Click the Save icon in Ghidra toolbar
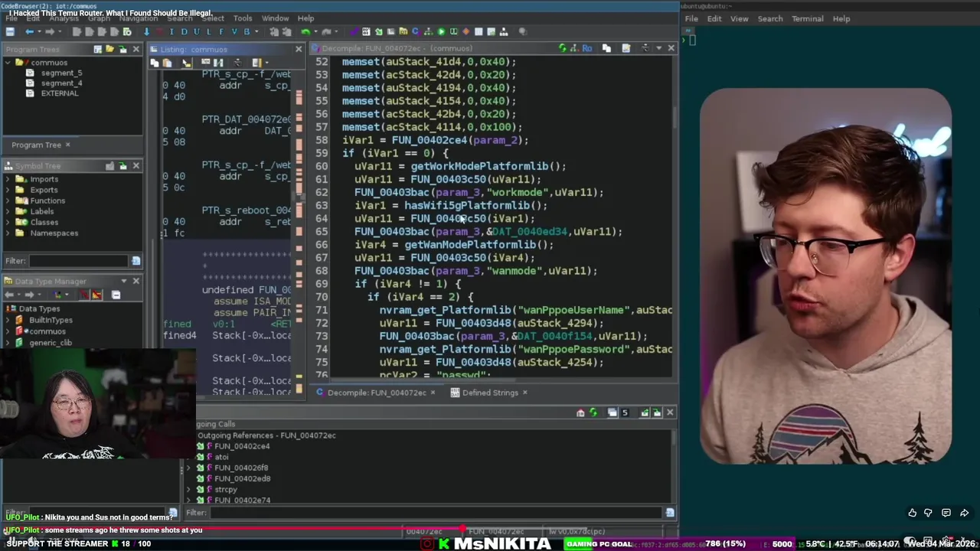 [x=10, y=31]
